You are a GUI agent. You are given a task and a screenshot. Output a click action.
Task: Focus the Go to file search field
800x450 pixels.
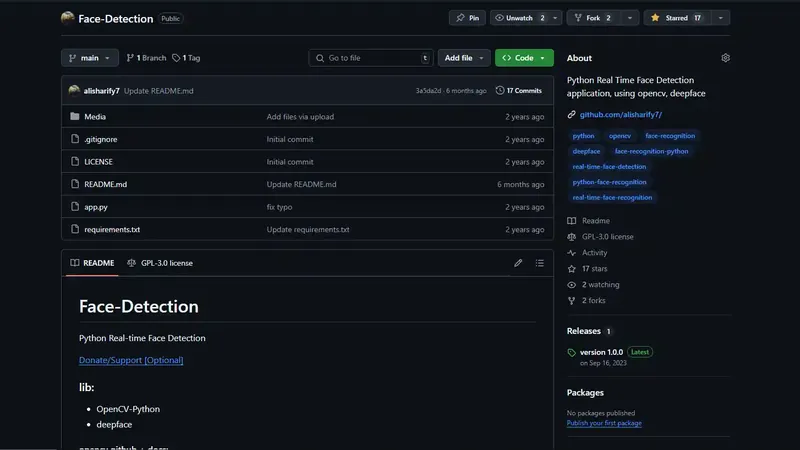pos(371,58)
